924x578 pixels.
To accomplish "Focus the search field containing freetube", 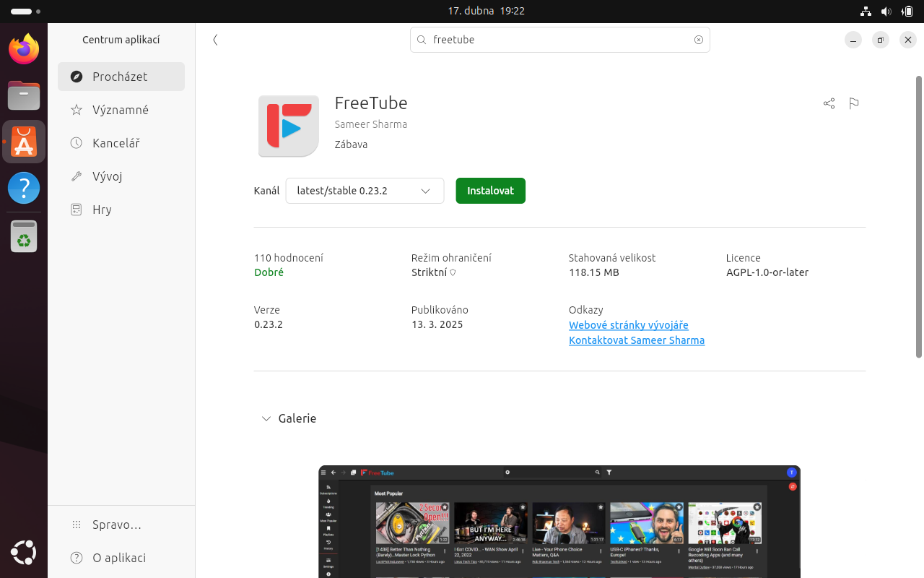I will (560, 40).
